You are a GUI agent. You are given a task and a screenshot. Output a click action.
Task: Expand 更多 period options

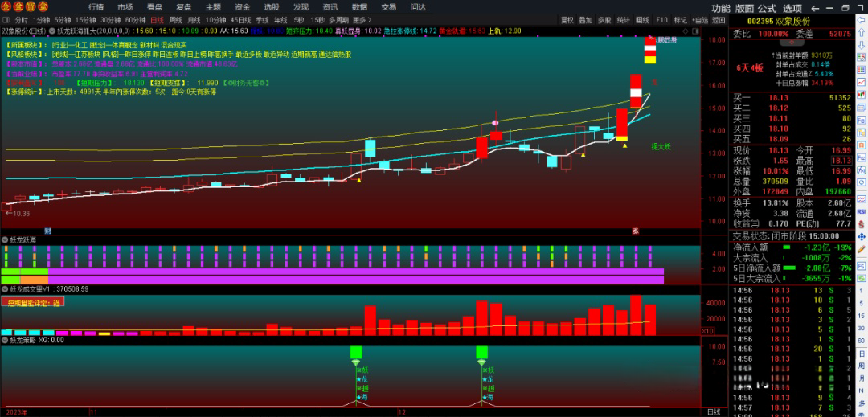coord(362,20)
